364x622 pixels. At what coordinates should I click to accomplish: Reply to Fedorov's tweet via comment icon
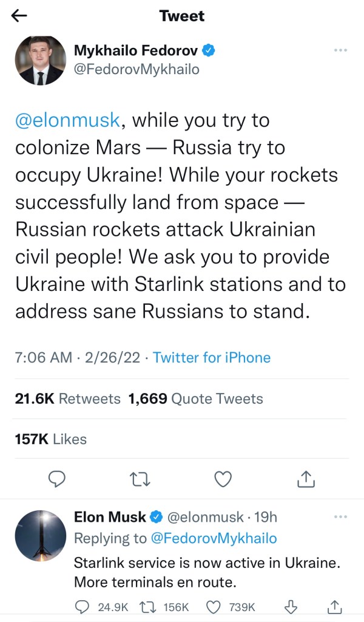(56, 479)
